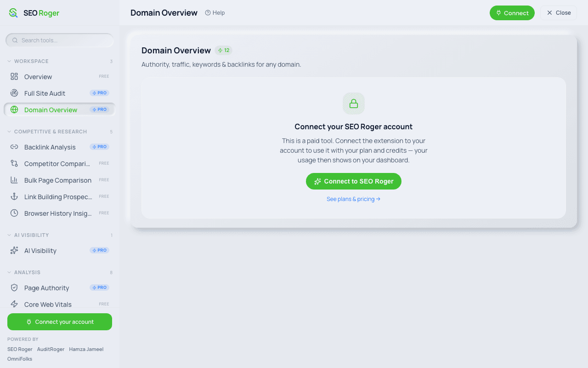588x368 pixels.
Task: Open the Hamza Jameel footer link
Action: point(86,349)
